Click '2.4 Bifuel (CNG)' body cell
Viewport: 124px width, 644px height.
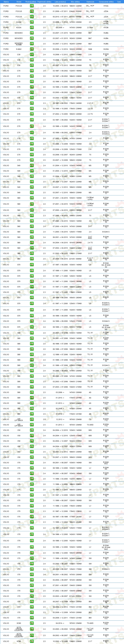(90, 204)
